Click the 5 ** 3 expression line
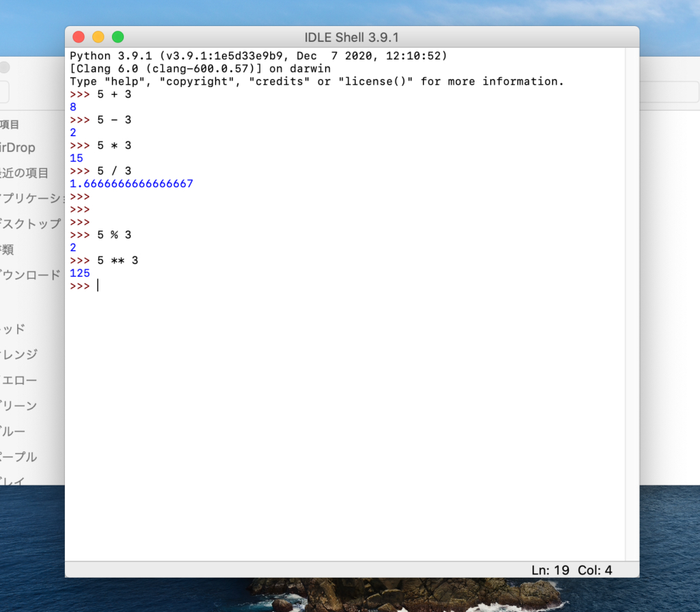 [x=117, y=261]
